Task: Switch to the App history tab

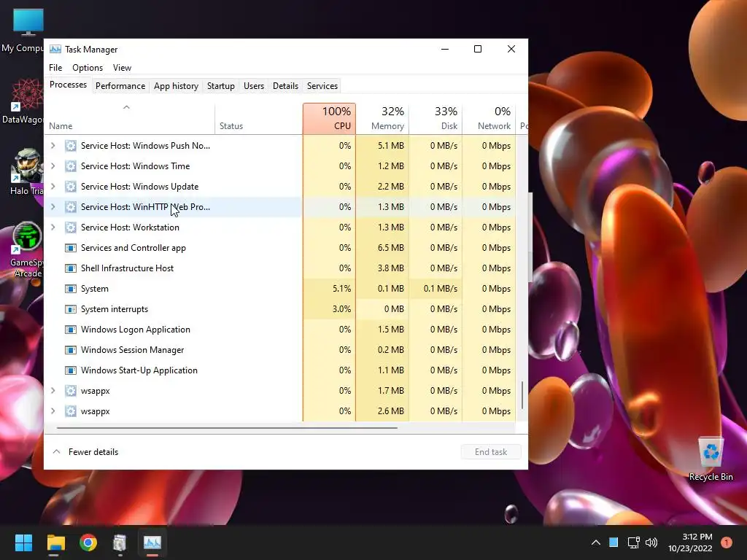Action: pos(176,86)
